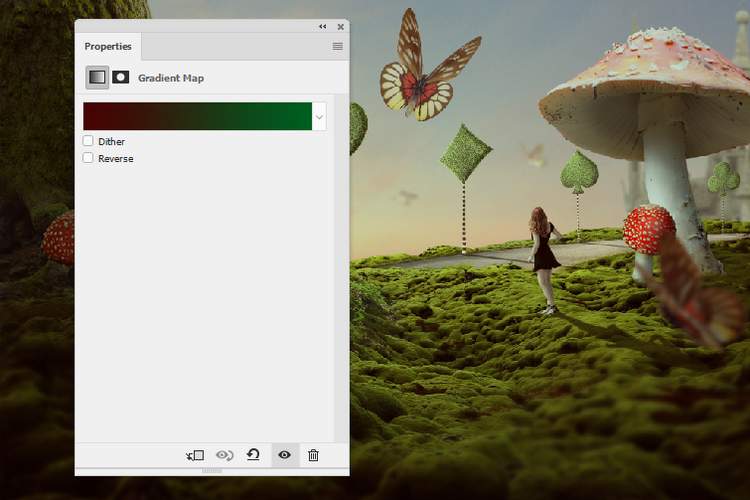Collapse the panel with double-arrow icon
The height and width of the screenshot is (500, 750).
tap(322, 27)
